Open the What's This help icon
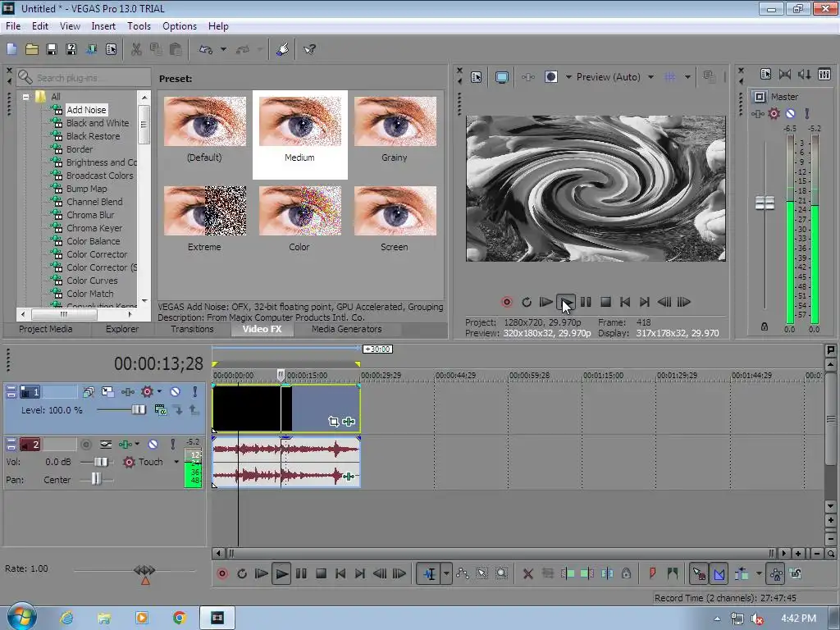Screen dimensions: 840x630 (x=309, y=49)
